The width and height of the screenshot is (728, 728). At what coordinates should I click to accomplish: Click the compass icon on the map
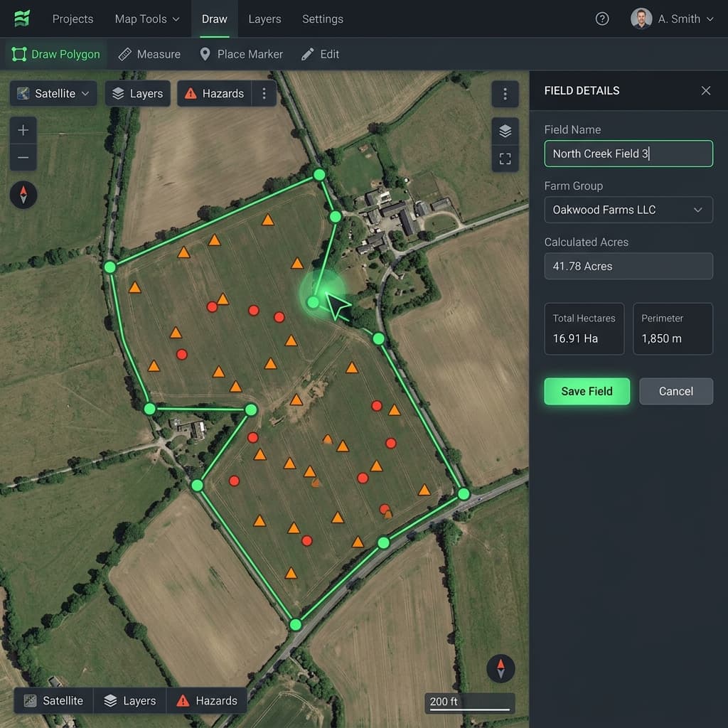[x=23, y=195]
